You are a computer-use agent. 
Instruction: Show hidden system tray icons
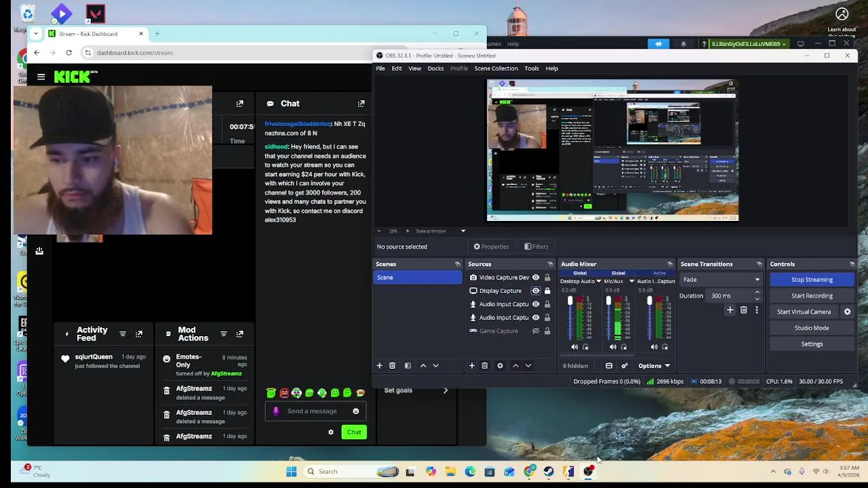coord(773,472)
